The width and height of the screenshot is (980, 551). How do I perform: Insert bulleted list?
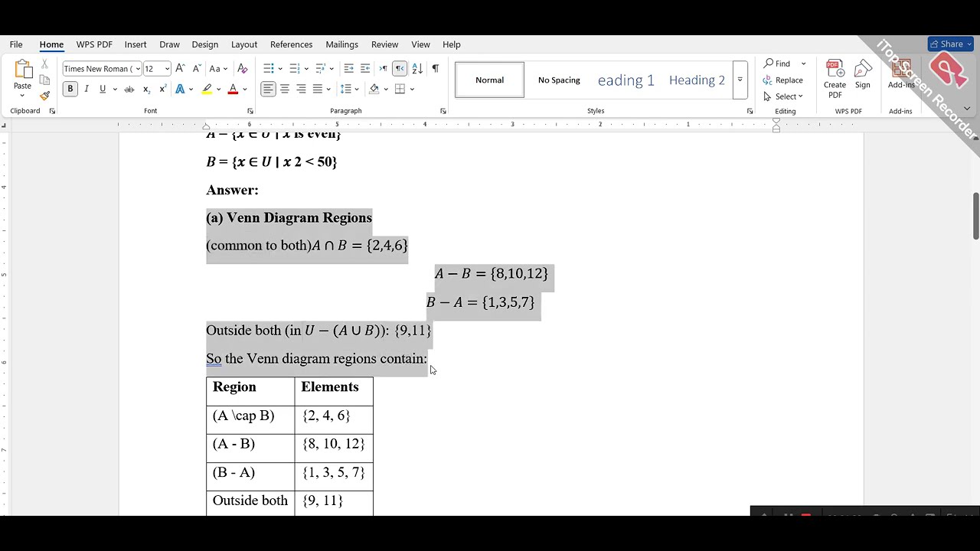pos(269,68)
